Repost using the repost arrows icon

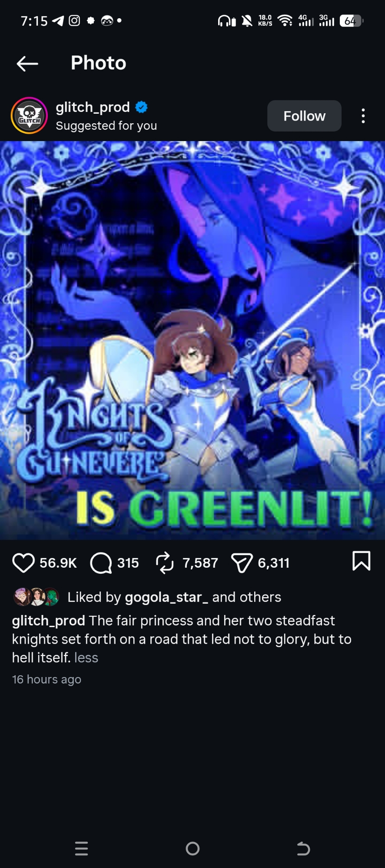(x=165, y=563)
